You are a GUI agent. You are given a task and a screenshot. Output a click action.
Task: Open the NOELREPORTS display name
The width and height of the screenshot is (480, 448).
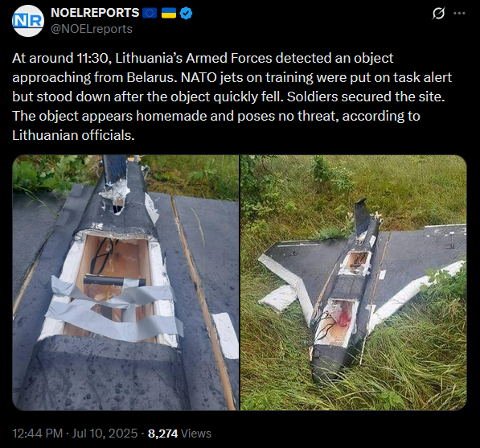(95, 13)
